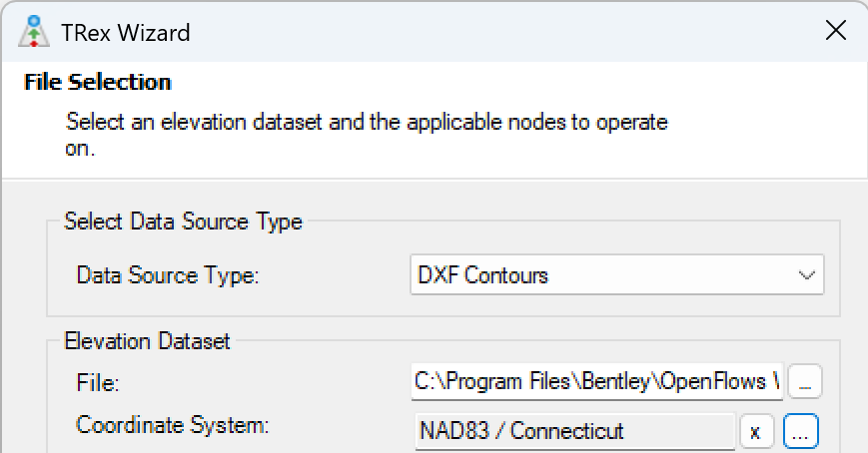Click the Select Data Source Type group label
868x453 pixels.
(183, 222)
